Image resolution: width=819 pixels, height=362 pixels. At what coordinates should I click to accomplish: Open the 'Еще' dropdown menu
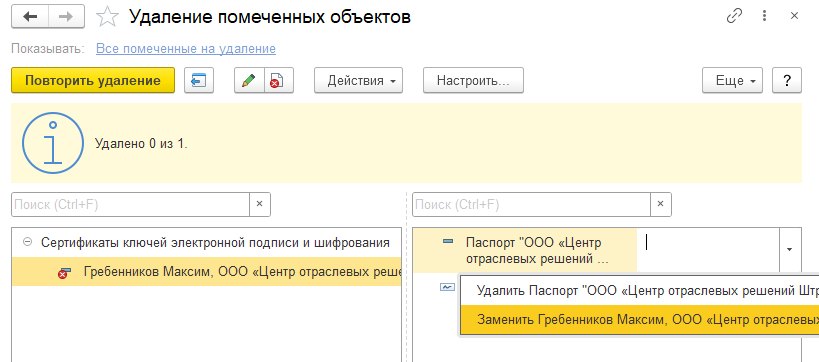click(732, 81)
